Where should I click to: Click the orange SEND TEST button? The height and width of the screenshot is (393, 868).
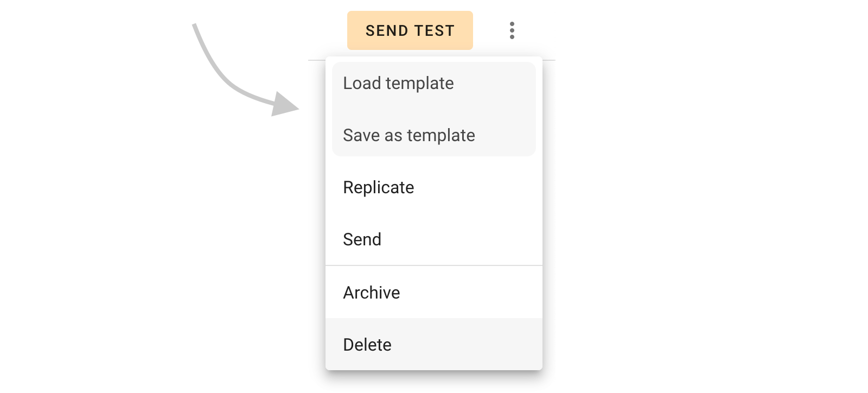pos(410,30)
